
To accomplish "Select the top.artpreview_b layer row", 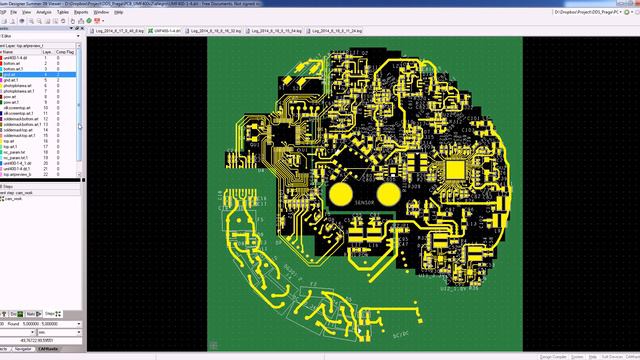I will pos(38,174).
